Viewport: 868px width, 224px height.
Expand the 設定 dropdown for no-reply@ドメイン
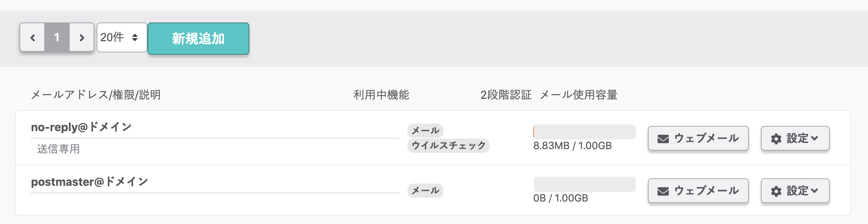pyautogui.click(x=795, y=138)
